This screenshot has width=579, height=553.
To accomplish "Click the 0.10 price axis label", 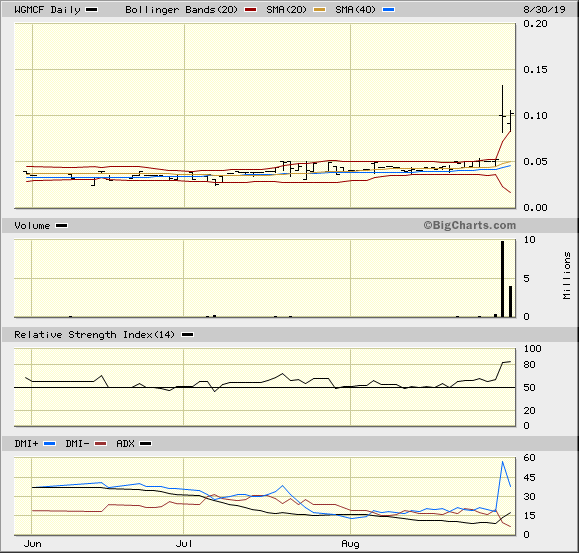I will [535, 116].
